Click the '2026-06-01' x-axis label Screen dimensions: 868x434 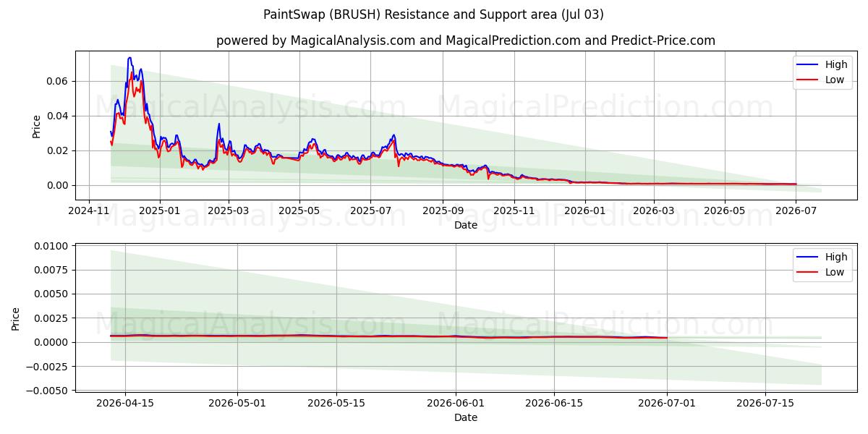click(x=456, y=403)
